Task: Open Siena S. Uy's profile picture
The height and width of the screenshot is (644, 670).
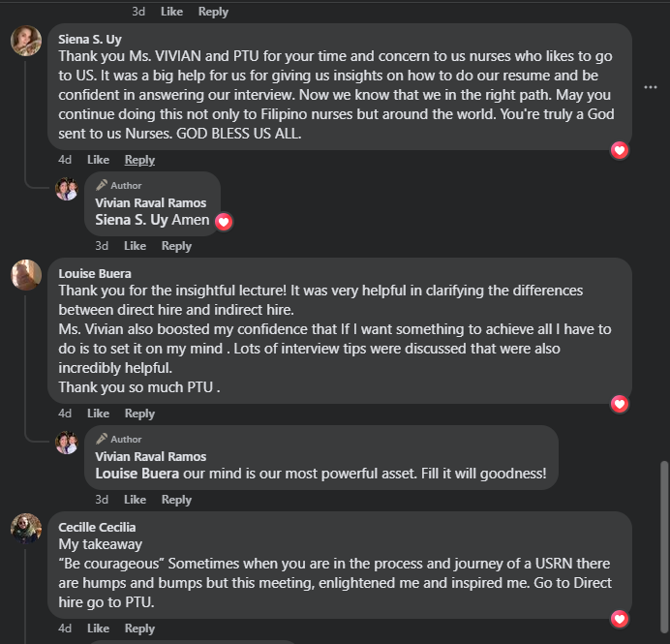Action: coord(26,42)
